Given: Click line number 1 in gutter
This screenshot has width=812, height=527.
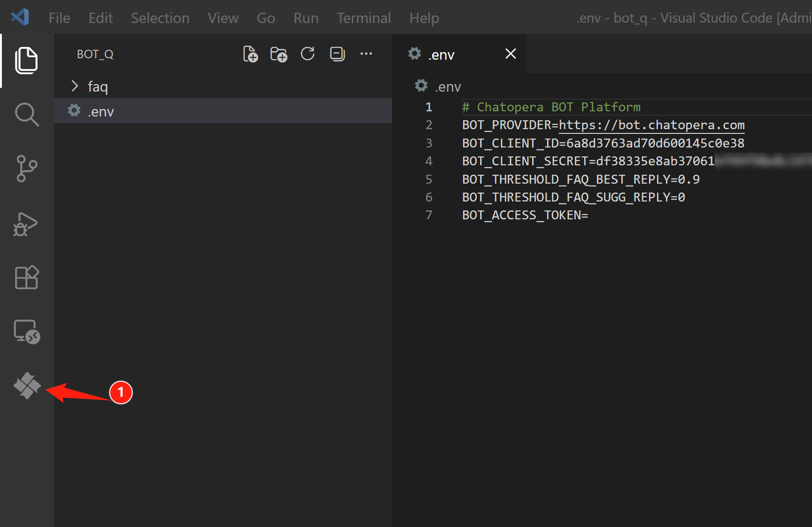Looking at the screenshot, I should pyautogui.click(x=429, y=107).
